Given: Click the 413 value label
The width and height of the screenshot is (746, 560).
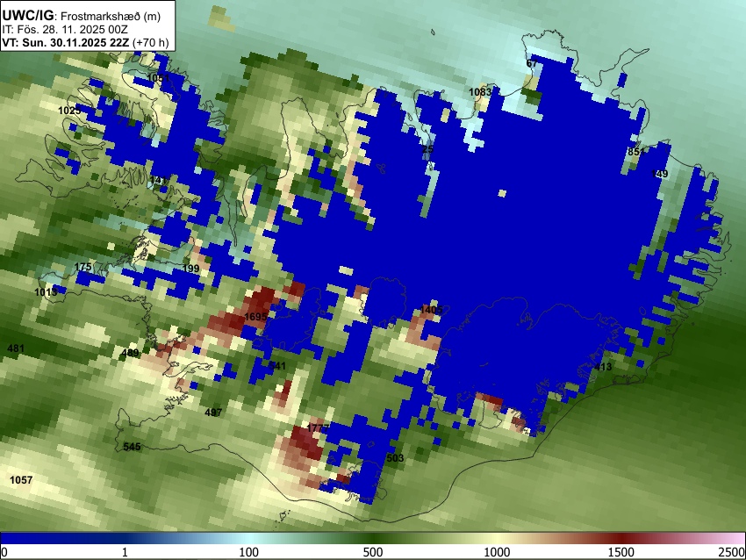Looking at the screenshot, I should pos(603,367).
